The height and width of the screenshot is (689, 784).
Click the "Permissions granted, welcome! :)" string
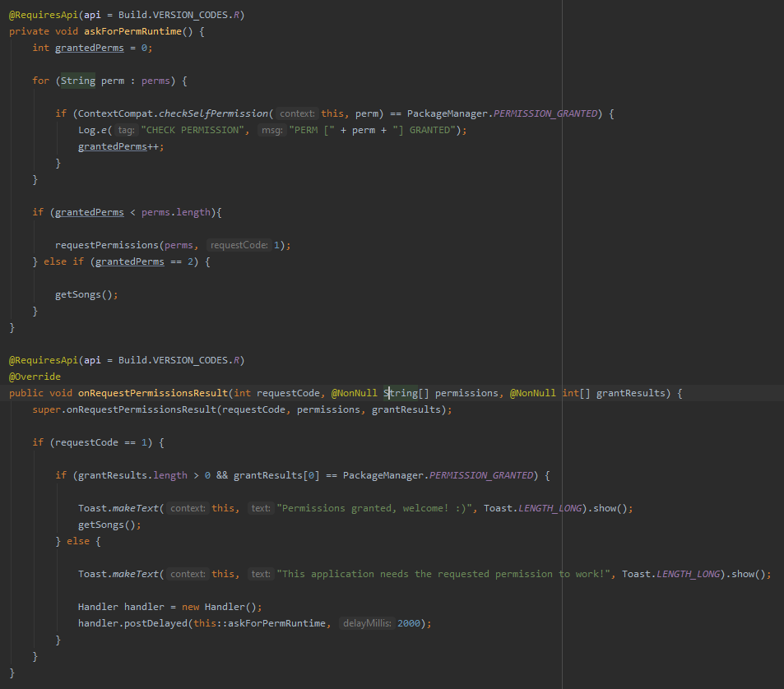(x=374, y=508)
